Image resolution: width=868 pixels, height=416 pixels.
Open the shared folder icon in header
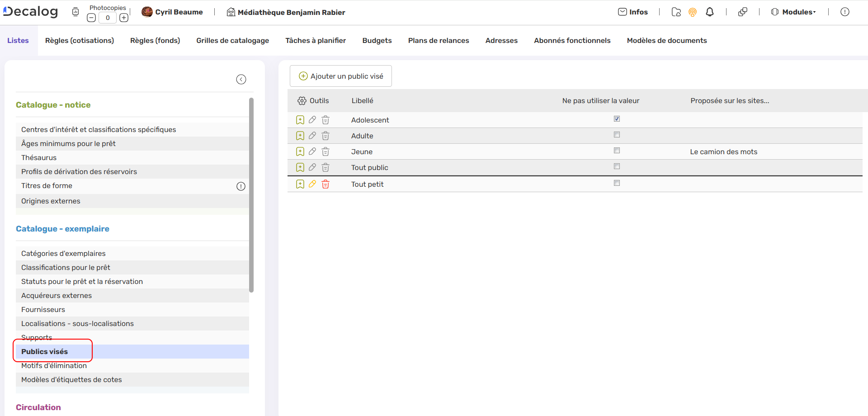(x=676, y=12)
